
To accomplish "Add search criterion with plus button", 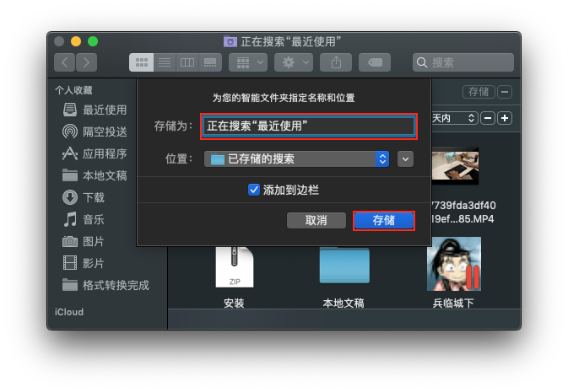I will tap(505, 118).
